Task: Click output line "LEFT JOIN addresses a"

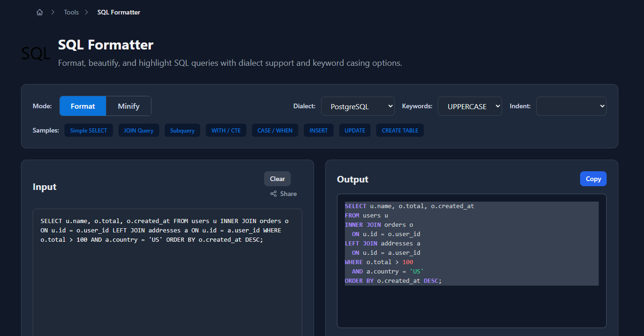Action: pos(383,243)
